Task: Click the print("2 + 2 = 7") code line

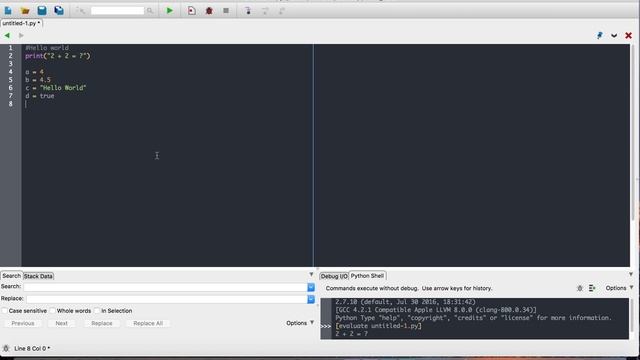Action: 58,56
